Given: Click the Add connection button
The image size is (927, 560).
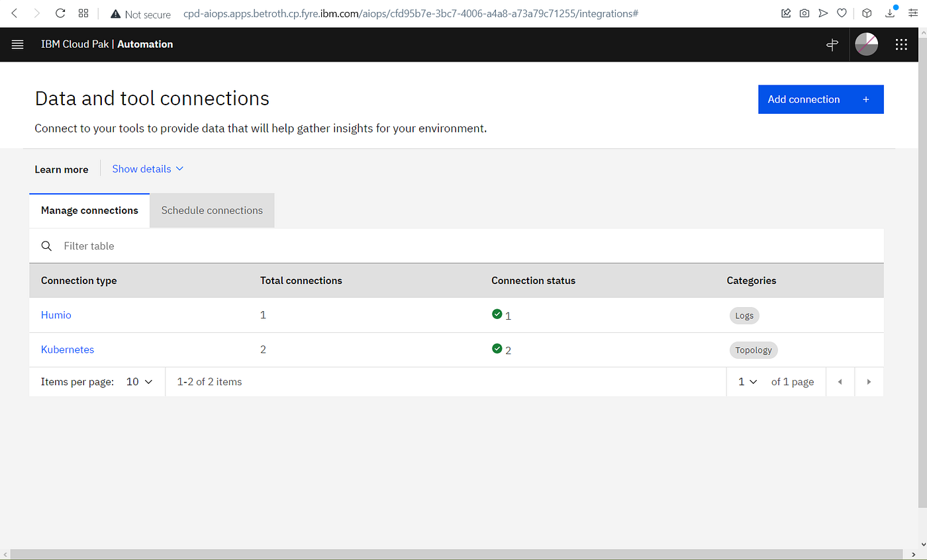Looking at the screenshot, I should pyautogui.click(x=821, y=99).
